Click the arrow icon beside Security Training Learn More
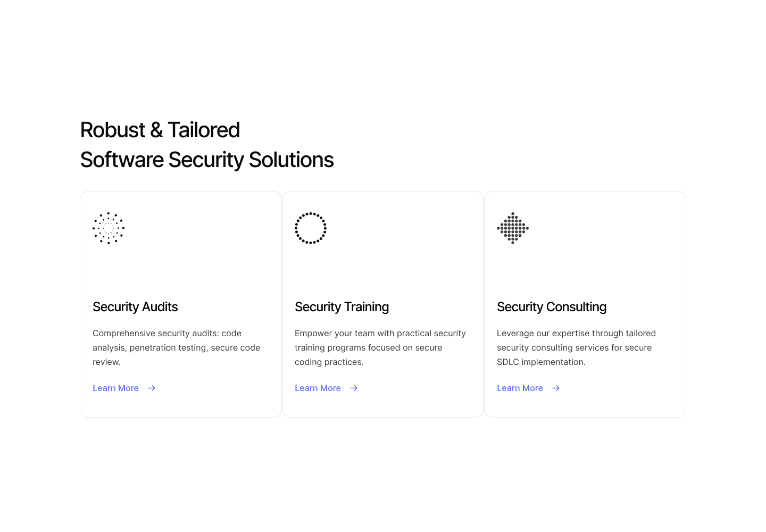The width and height of the screenshot is (766, 532). click(x=354, y=388)
